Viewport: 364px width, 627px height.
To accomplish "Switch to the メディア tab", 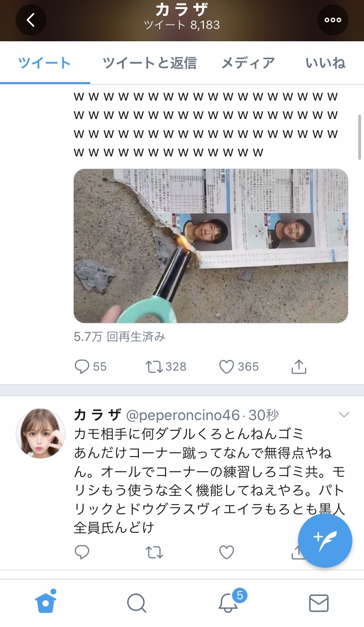I will click(248, 63).
